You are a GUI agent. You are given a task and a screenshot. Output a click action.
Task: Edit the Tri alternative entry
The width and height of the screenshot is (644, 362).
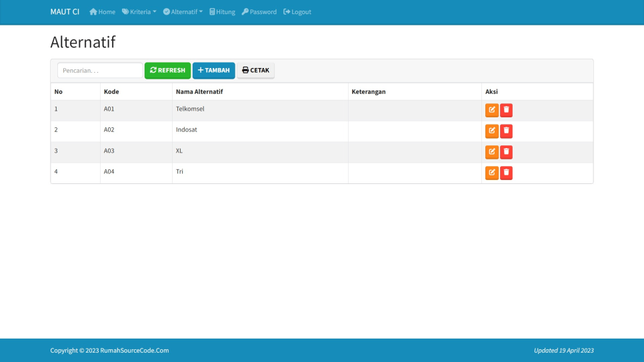[491, 173]
